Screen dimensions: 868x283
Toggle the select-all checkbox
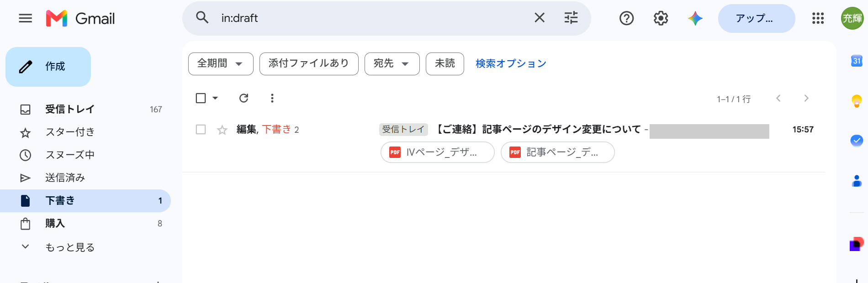click(201, 98)
